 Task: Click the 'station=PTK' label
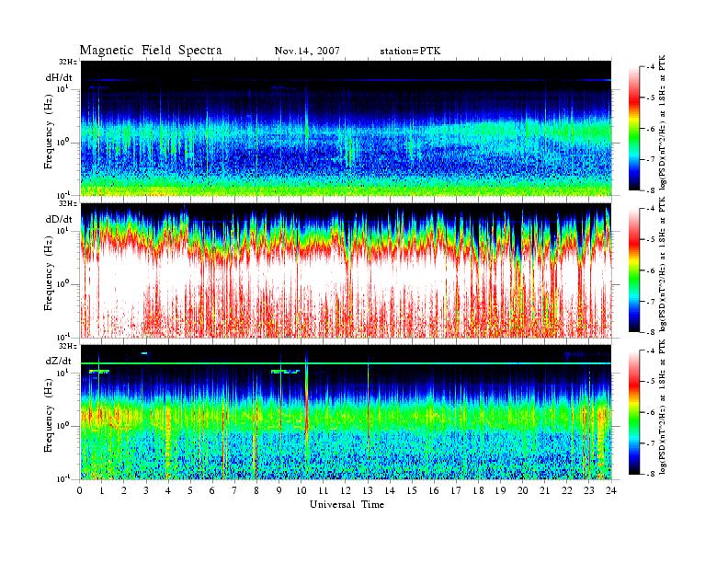411,51
